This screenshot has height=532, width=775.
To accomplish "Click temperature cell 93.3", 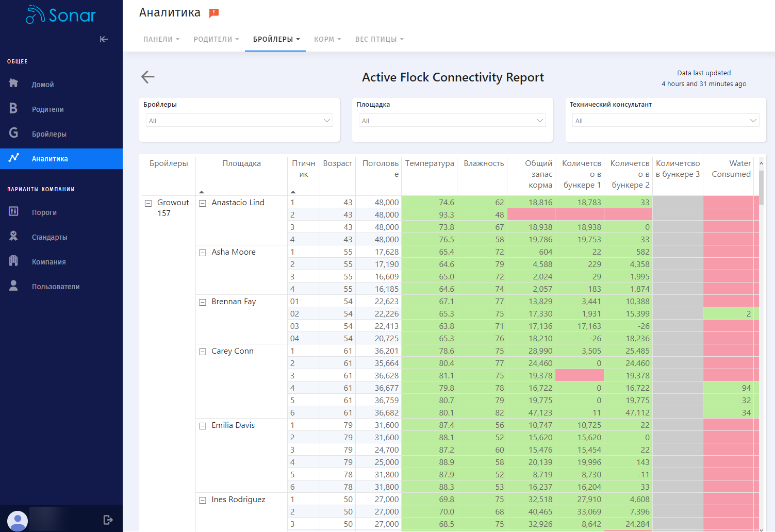I will 429,214.
